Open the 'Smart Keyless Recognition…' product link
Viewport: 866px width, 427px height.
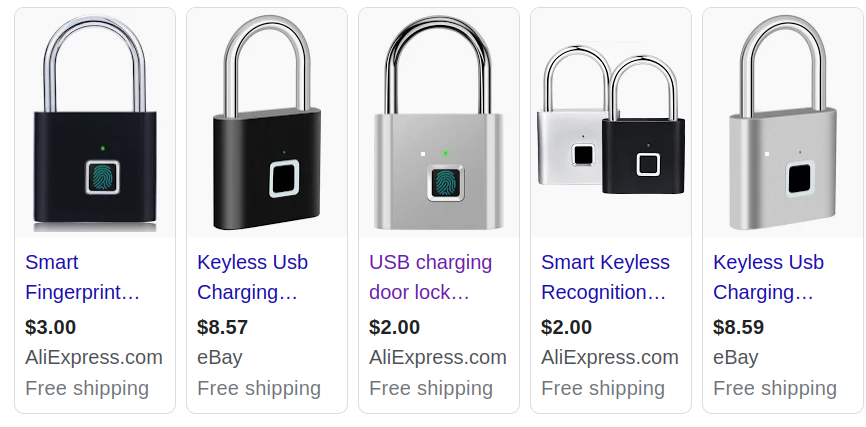coord(605,277)
